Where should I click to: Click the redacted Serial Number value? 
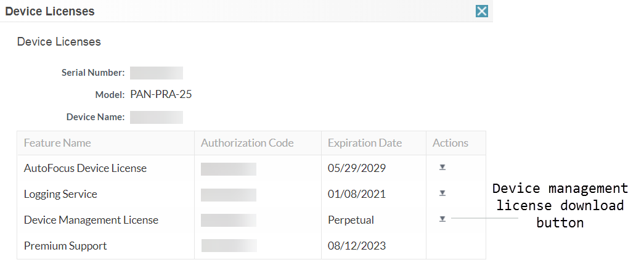(157, 73)
